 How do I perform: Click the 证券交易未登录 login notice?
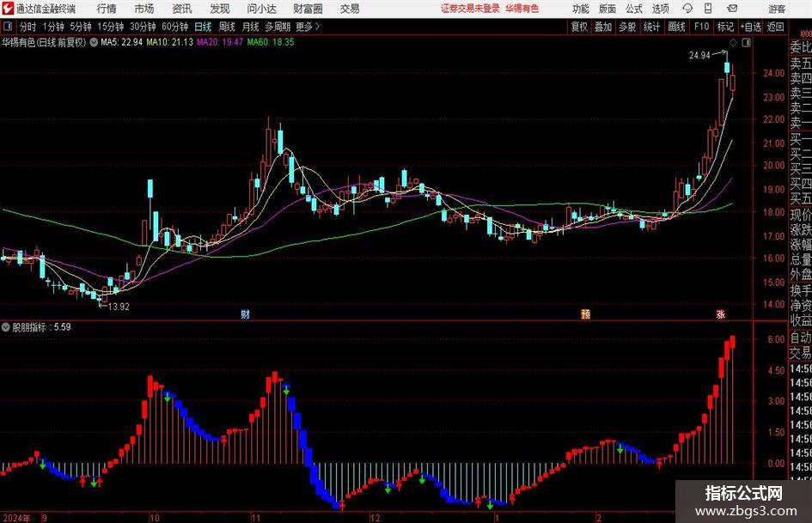tap(471, 9)
